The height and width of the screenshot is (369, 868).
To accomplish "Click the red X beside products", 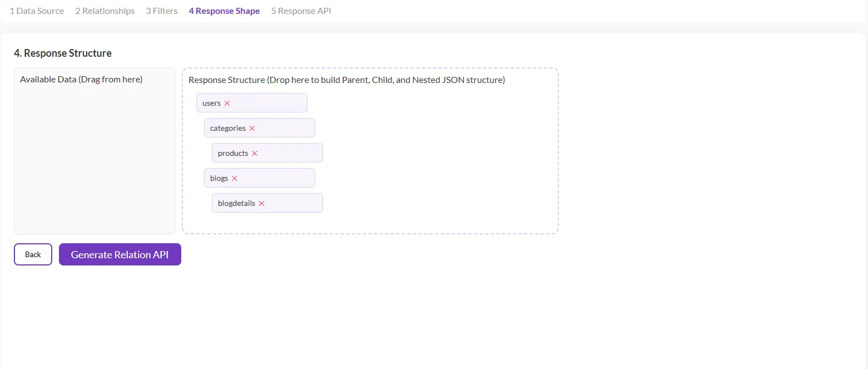I will click(255, 154).
